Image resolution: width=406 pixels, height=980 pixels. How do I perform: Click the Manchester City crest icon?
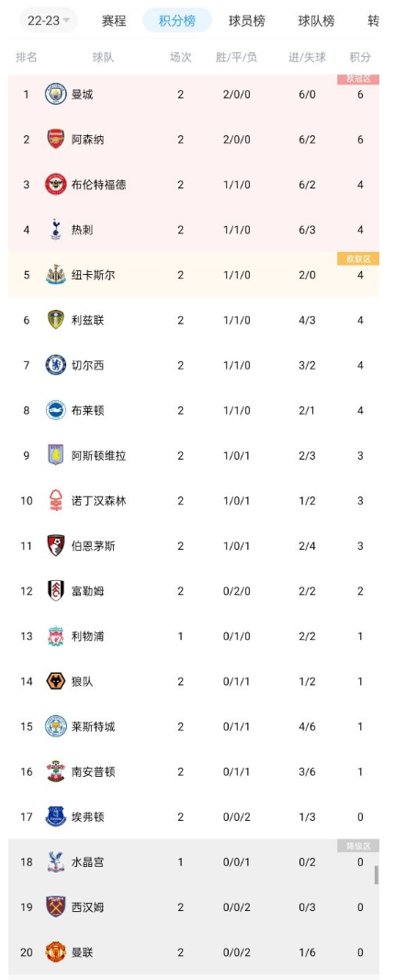56,95
